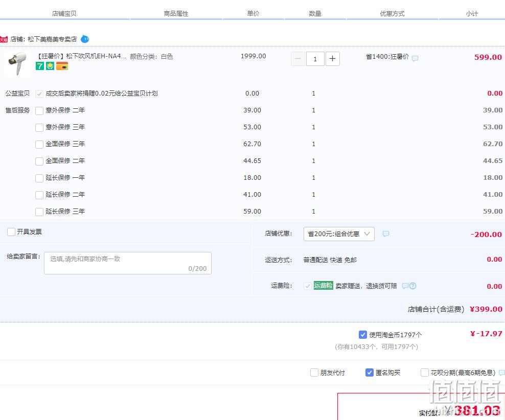The width and height of the screenshot is (505, 420).
Task: Click the ¥399.00 store total amount
Action: coord(486,309)
